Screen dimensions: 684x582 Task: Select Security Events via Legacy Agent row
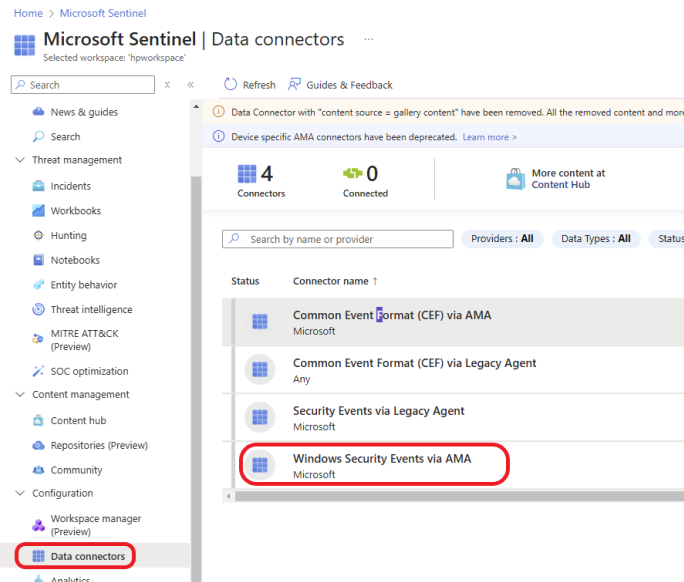(453, 418)
